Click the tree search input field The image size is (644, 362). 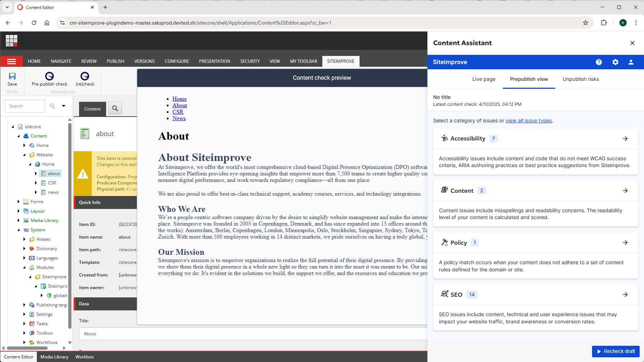coord(25,106)
